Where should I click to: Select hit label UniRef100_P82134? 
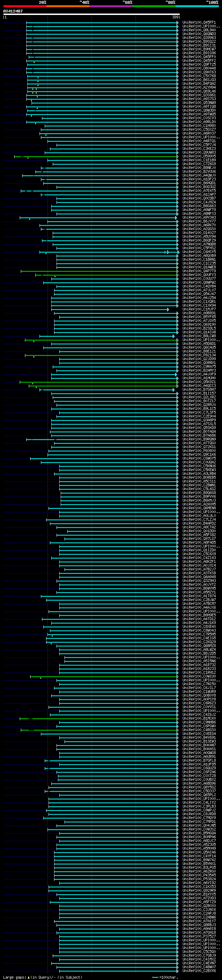click(199, 355)
